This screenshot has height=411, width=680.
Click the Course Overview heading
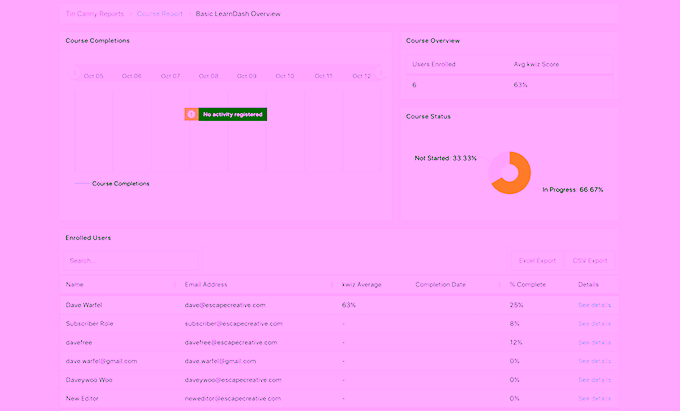(x=433, y=41)
